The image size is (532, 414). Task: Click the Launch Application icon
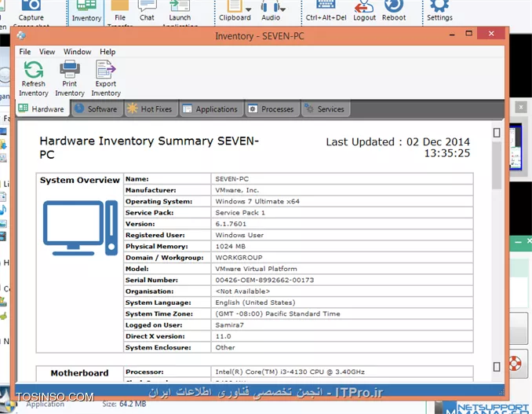[180, 5]
